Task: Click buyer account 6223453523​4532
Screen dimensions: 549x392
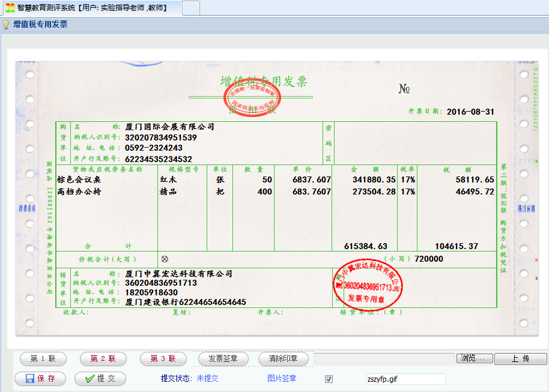Action: tap(159, 159)
